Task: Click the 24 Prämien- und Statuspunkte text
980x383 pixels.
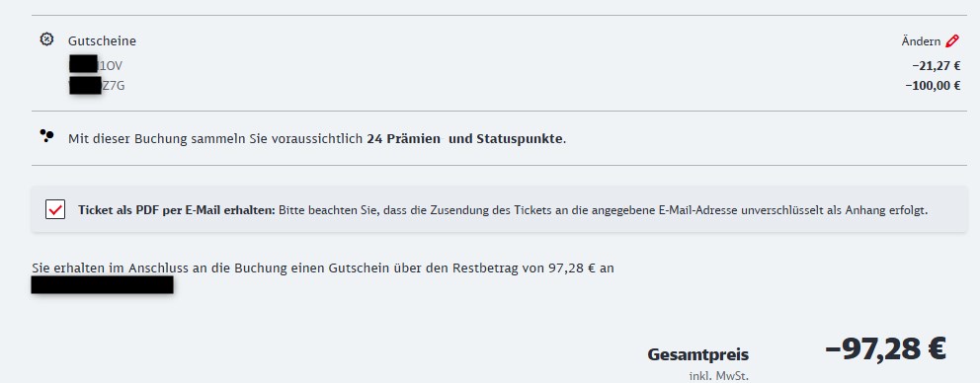Action: click(465, 138)
